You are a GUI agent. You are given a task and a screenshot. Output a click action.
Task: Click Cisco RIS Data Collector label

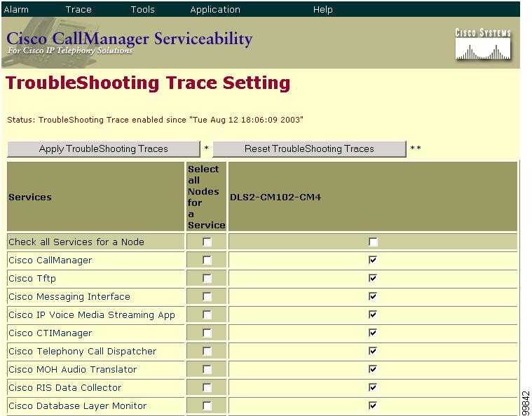click(x=64, y=388)
